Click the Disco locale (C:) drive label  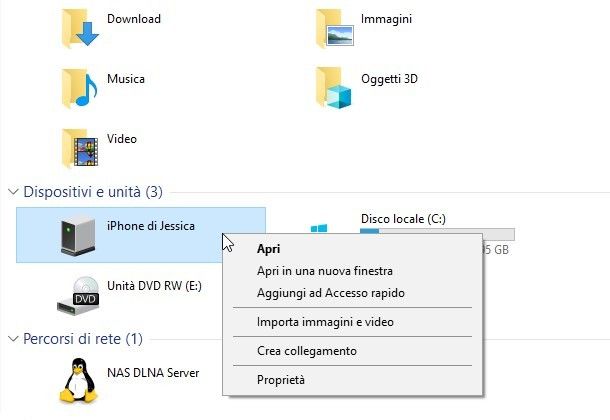[403, 219]
